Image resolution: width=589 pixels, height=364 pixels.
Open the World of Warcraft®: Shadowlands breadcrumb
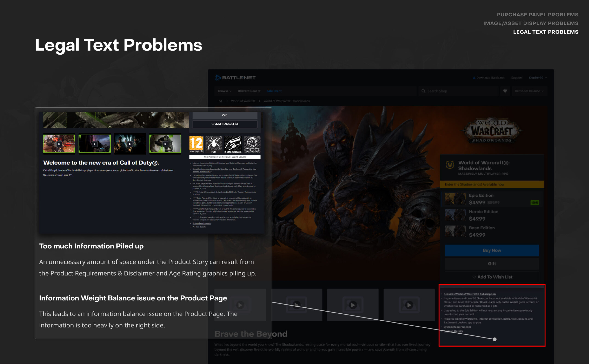(286, 101)
